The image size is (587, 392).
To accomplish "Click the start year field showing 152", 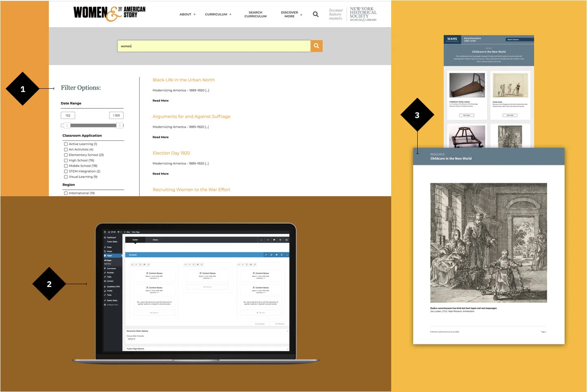I will pos(68,116).
